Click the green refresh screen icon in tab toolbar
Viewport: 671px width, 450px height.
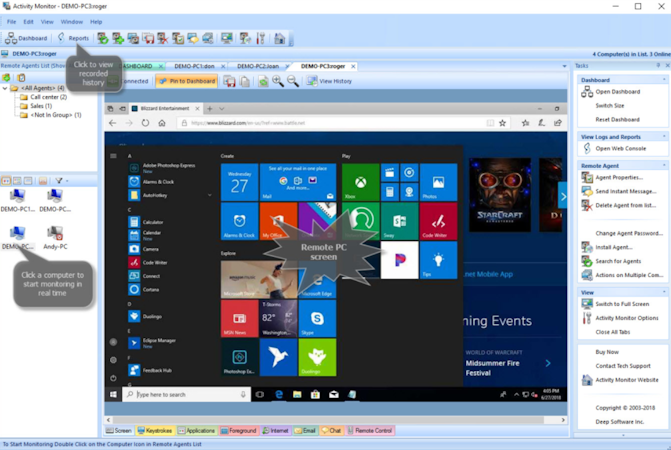click(263, 81)
